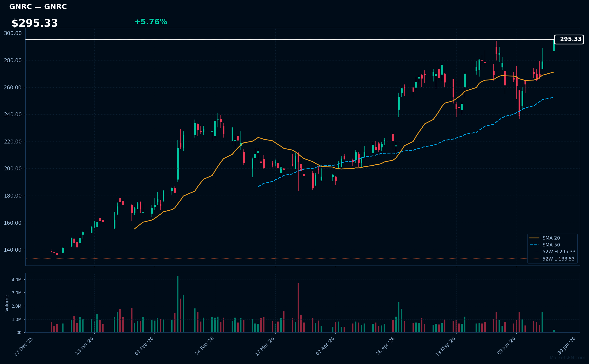Screen dimensions: 589x364
Task: Click the 220.00 price axis label
Action: point(13,142)
